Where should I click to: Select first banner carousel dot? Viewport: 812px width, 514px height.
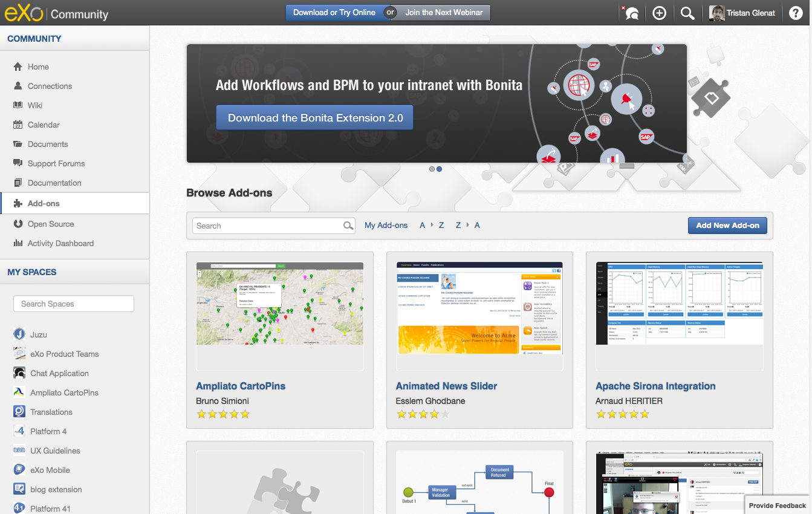[x=432, y=169]
